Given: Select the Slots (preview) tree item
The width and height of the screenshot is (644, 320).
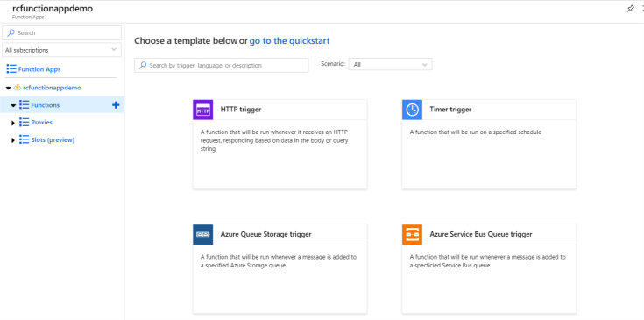Looking at the screenshot, I should pyautogui.click(x=53, y=139).
